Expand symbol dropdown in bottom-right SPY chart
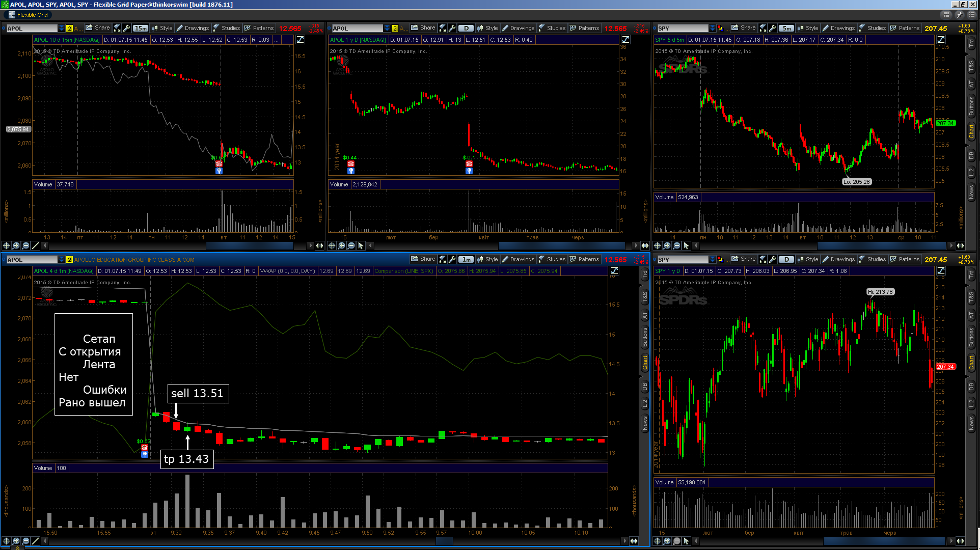Image resolution: width=980 pixels, height=550 pixels. (712, 259)
